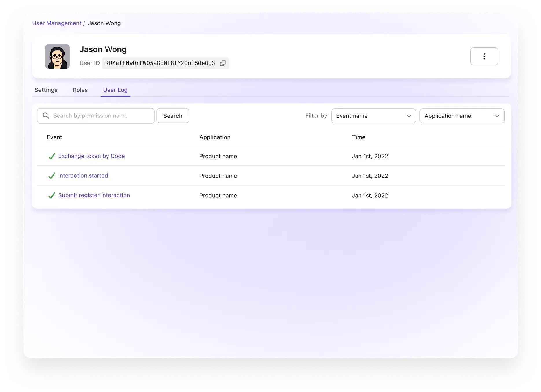Switch to the Settings tab

coord(46,90)
